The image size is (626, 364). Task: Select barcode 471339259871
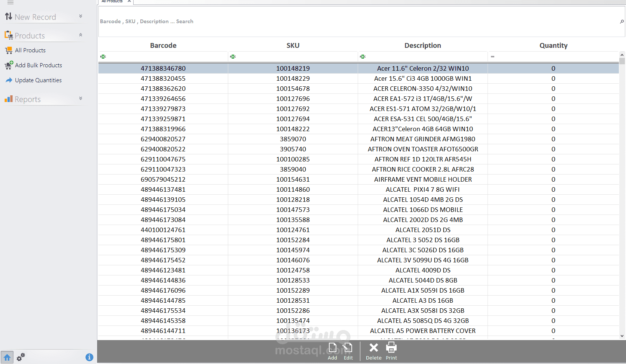pos(163,119)
